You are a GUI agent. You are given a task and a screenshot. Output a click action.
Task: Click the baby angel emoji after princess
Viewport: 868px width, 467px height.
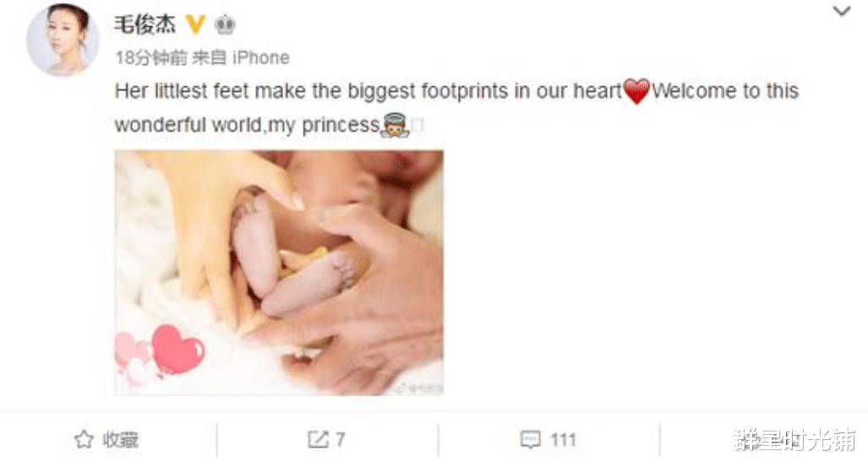coord(395,126)
